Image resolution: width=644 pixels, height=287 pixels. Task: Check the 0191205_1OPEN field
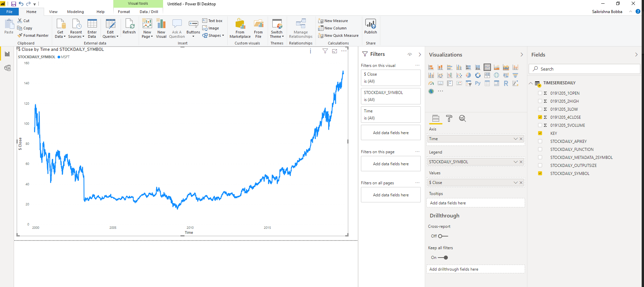click(x=540, y=93)
